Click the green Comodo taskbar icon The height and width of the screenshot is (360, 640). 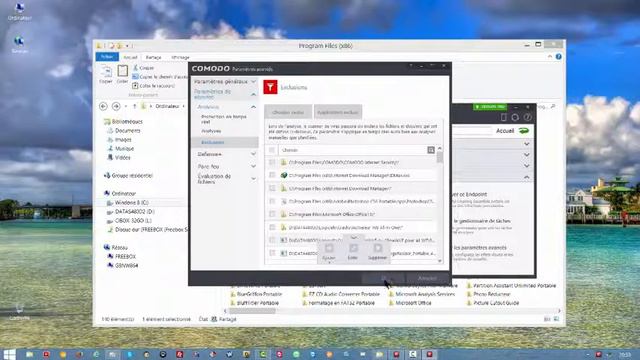click(x=263, y=354)
